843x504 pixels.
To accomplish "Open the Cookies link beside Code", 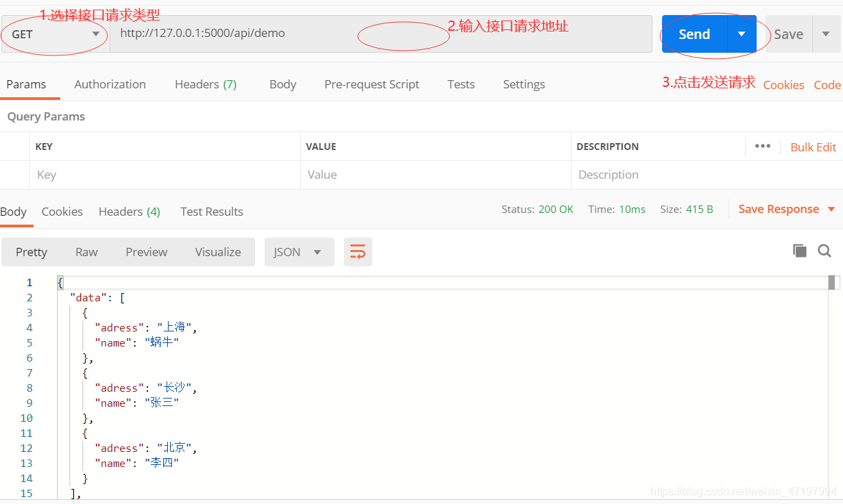I will pyautogui.click(x=783, y=85).
